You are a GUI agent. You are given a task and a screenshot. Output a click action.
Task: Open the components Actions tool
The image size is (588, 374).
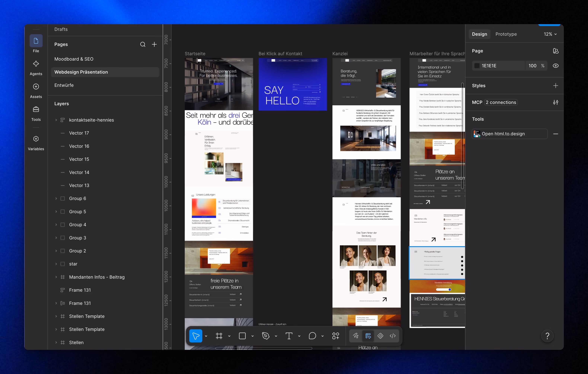coord(336,336)
